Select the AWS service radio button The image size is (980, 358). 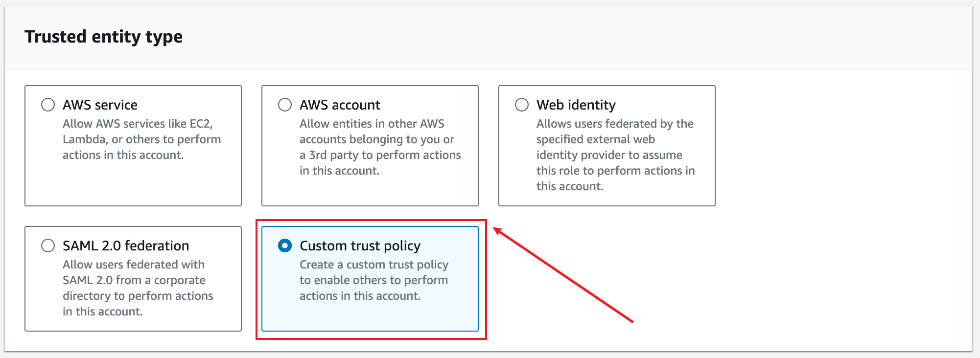pos(48,105)
